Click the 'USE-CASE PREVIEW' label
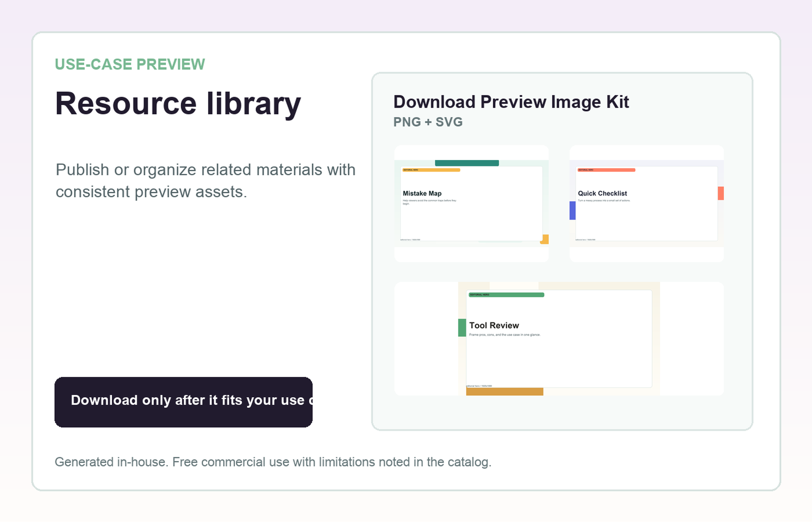Screen dimensions: 812x522 pos(130,64)
